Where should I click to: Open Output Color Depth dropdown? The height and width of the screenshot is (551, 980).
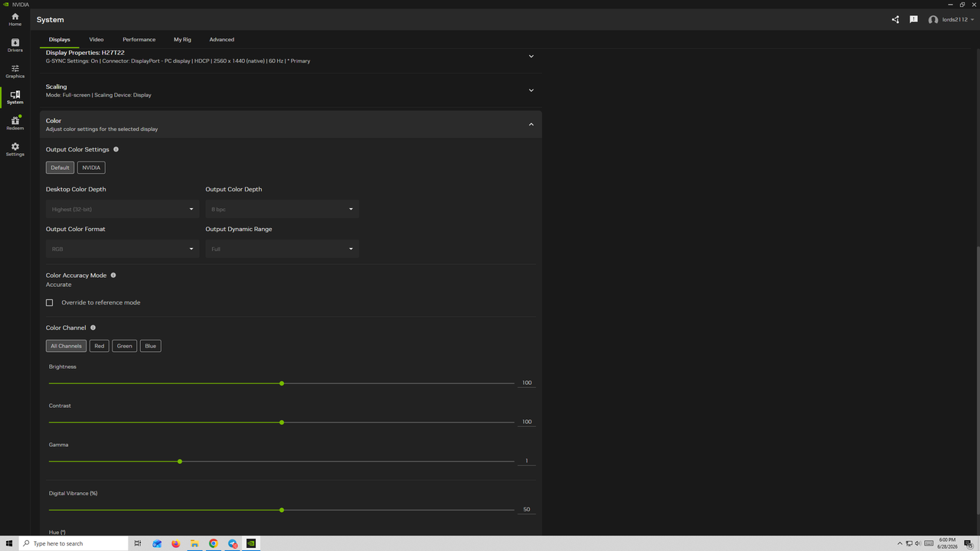click(x=282, y=209)
